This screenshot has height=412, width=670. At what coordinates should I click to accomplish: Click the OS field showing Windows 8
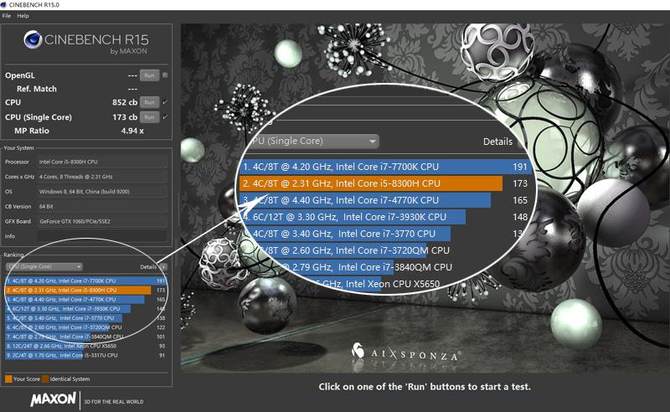[103, 191]
